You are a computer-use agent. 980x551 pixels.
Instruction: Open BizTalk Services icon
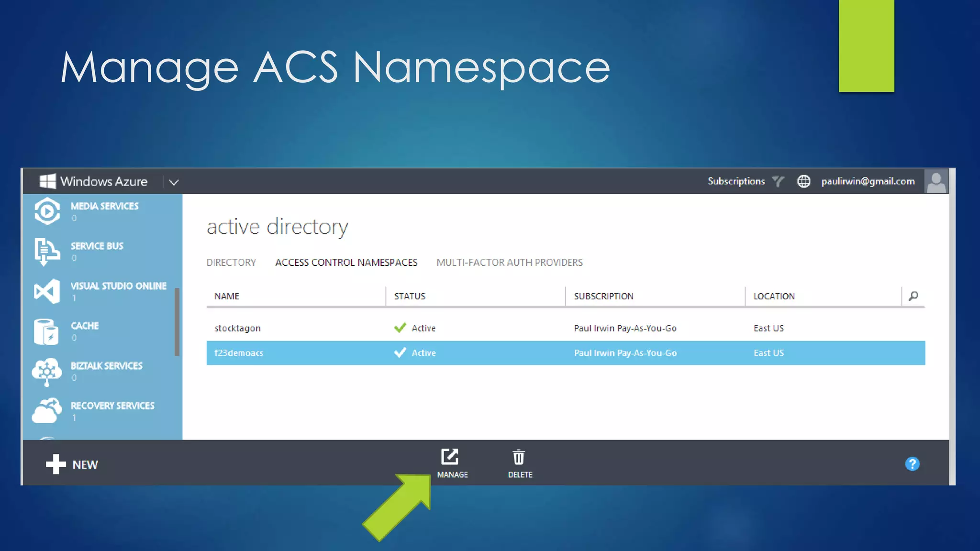click(46, 371)
